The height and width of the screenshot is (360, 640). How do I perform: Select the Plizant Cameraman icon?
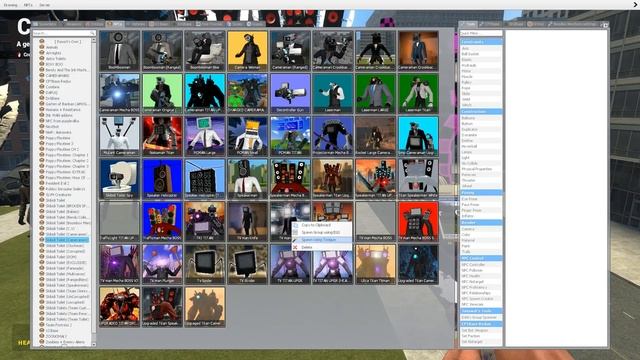(120, 136)
